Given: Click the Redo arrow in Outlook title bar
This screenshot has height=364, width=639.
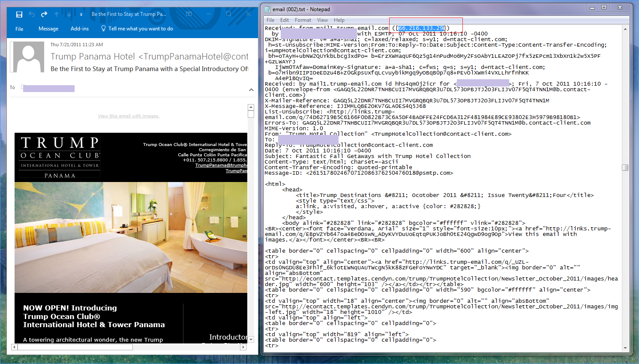Looking at the screenshot, I should (x=44, y=15).
